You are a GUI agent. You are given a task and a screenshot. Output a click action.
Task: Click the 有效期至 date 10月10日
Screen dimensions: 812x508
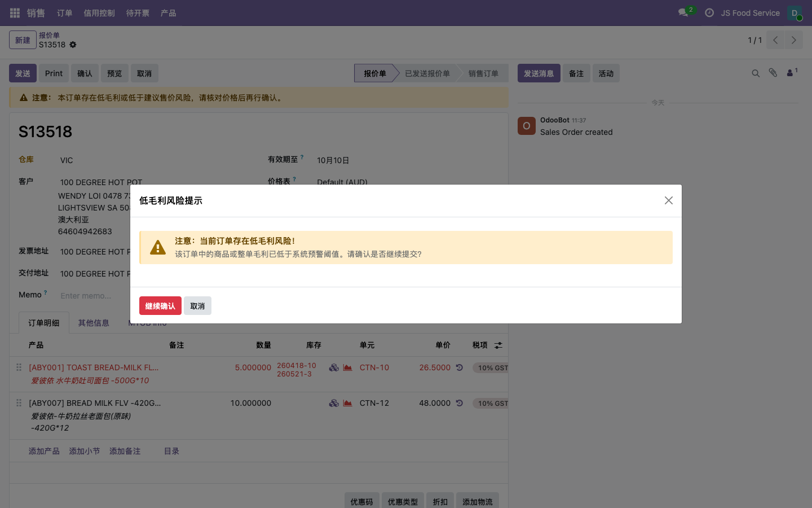pyautogui.click(x=333, y=160)
